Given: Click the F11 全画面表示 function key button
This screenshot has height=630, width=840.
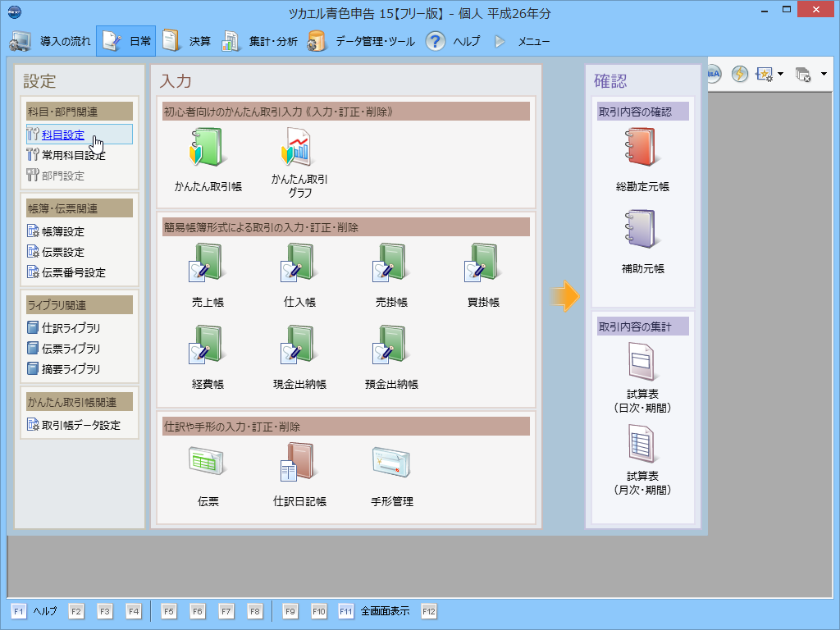Looking at the screenshot, I should click(x=374, y=611).
